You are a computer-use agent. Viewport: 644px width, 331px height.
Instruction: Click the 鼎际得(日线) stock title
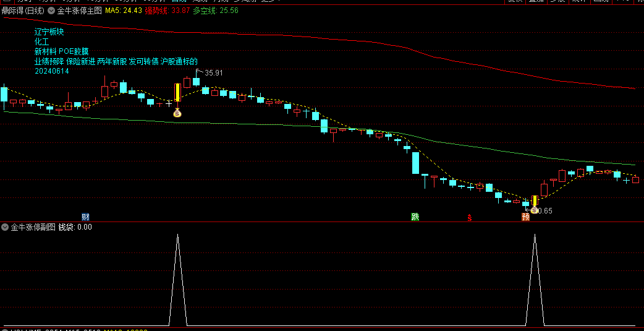(23, 11)
